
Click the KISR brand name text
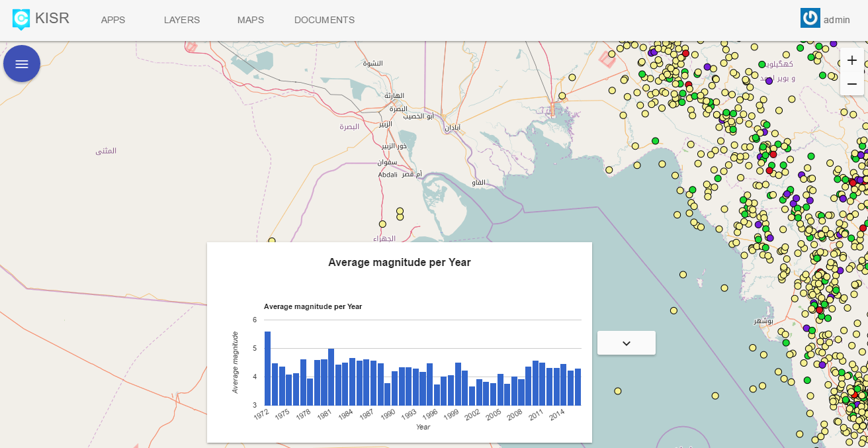tap(52, 19)
